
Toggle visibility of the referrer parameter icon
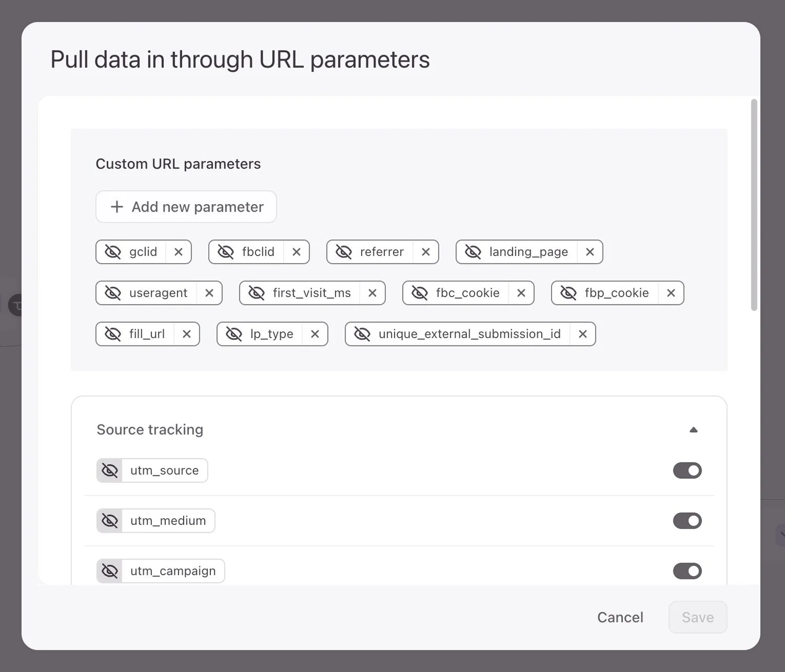344,252
